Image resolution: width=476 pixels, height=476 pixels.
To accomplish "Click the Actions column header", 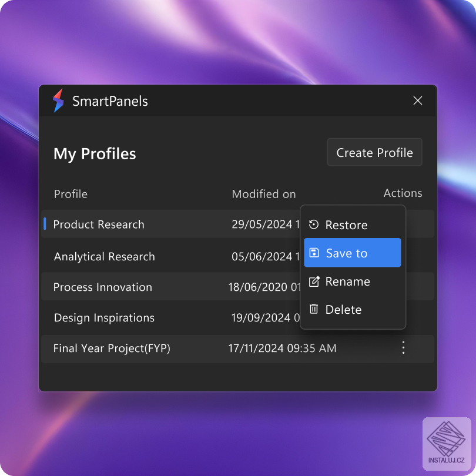I will coord(403,193).
